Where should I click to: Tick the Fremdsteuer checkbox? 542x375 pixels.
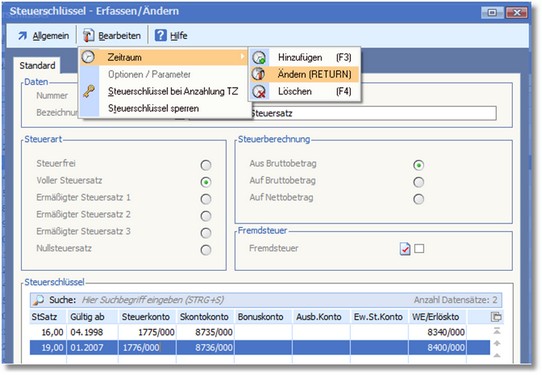[419, 249]
